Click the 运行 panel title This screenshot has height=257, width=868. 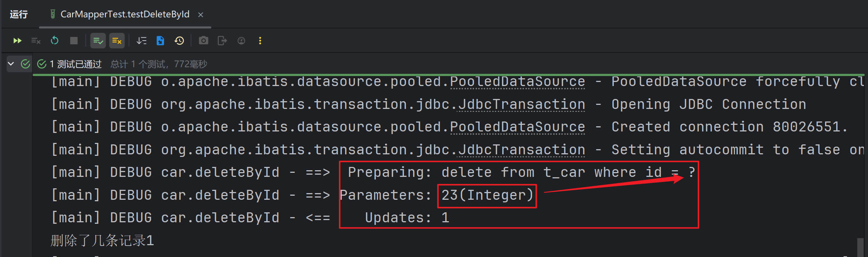click(x=19, y=14)
